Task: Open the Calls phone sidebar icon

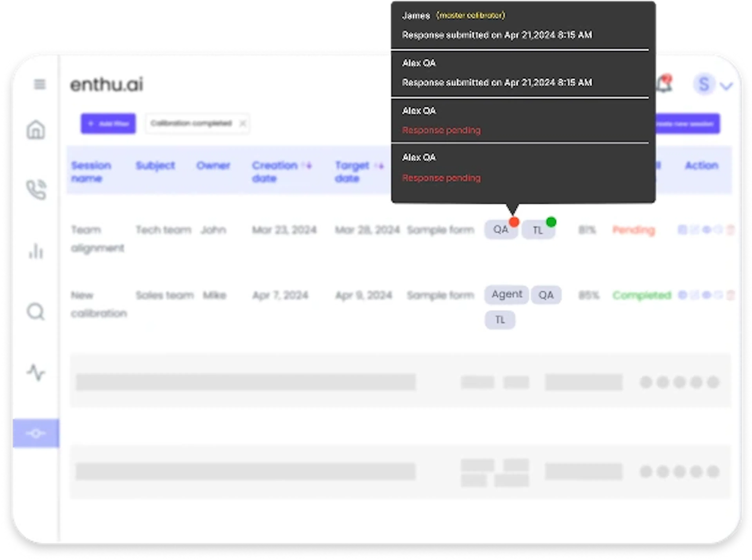Action: coord(36,189)
